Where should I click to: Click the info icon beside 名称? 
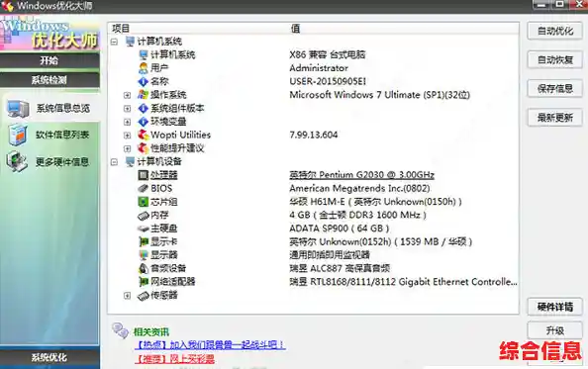click(143, 81)
